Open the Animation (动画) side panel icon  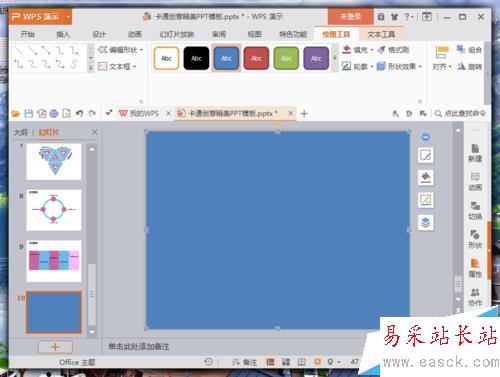[475, 182]
